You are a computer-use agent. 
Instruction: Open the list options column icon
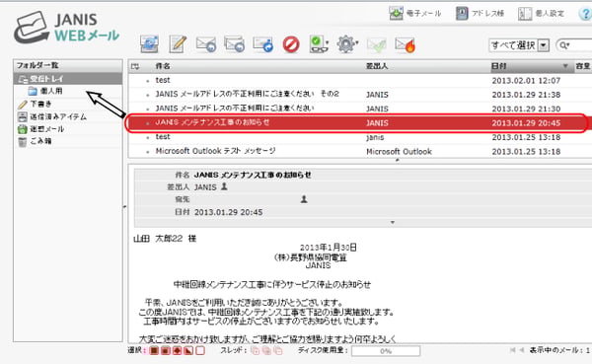click(x=135, y=66)
